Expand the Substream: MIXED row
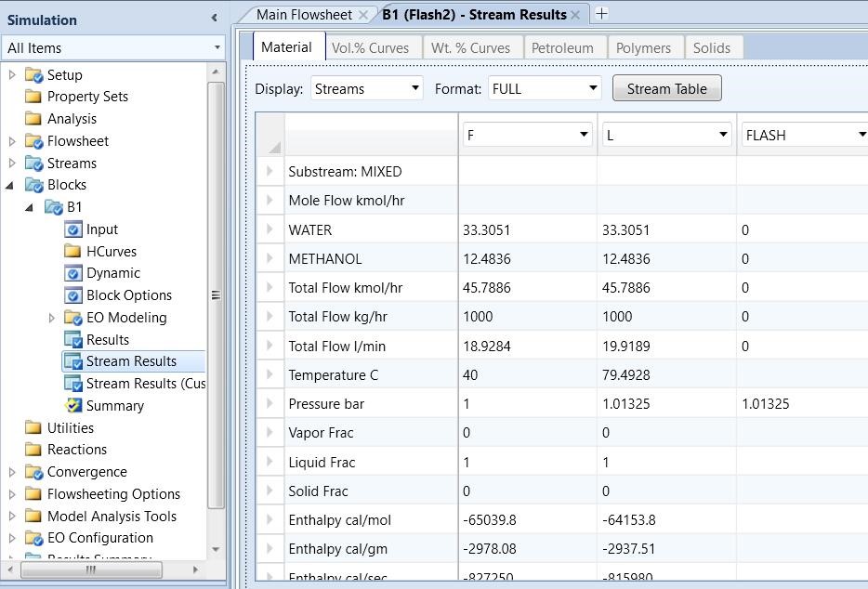This screenshot has width=868, height=589. coord(270,172)
